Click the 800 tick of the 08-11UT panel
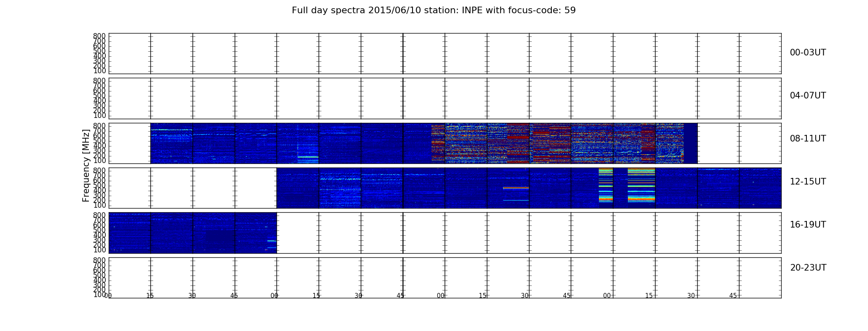 click(x=99, y=126)
